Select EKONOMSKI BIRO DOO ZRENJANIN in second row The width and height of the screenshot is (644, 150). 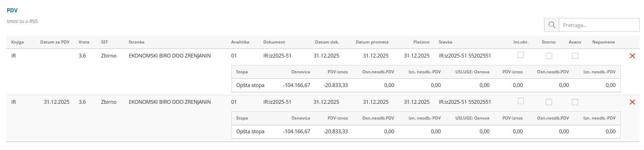tap(169, 102)
